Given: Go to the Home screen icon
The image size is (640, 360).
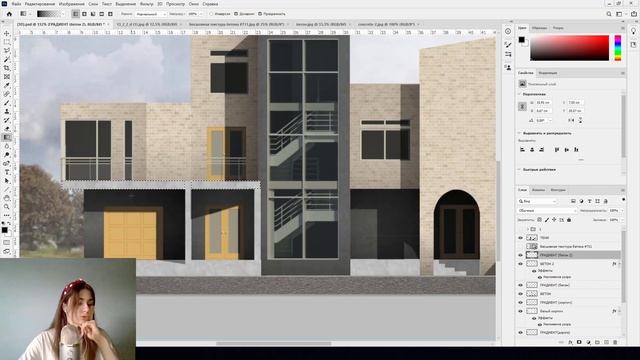Looking at the screenshot, I should click(9, 14).
